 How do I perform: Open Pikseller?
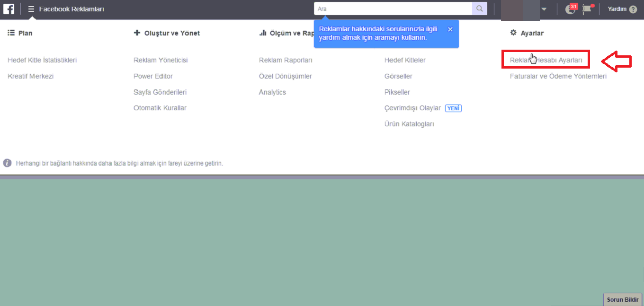pyautogui.click(x=397, y=92)
